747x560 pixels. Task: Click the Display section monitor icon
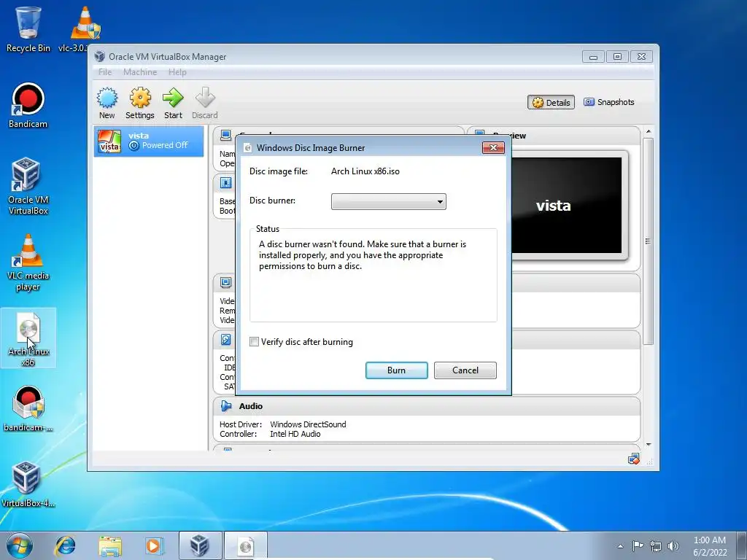coord(226,282)
